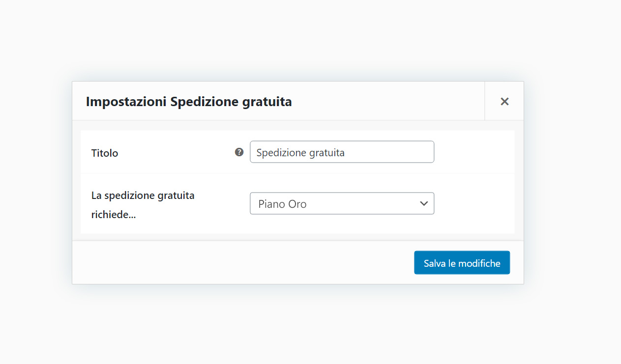
Task: Click the word 'richiede...' in the label
Action: click(114, 215)
